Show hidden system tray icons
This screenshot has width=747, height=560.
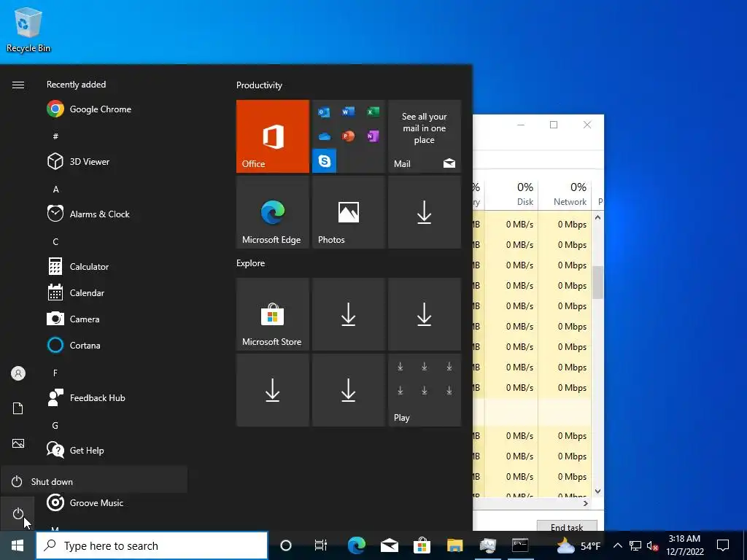coord(617,545)
